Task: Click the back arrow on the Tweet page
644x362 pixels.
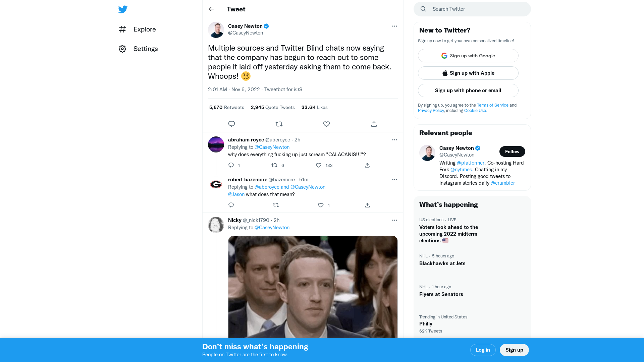Action: (211, 9)
